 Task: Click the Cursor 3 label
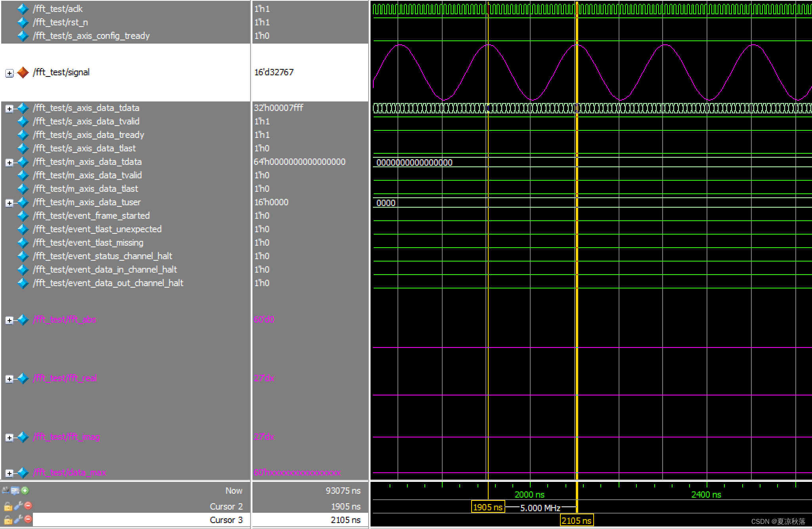click(226, 520)
